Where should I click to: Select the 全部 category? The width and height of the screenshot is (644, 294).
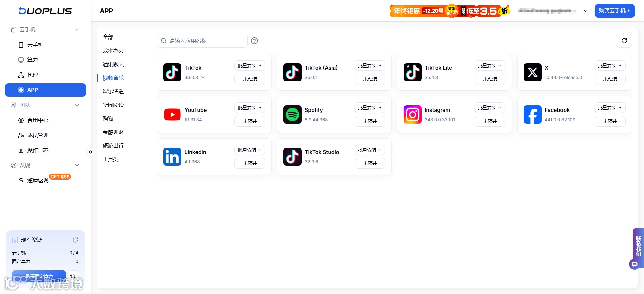[x=108, y=37]
